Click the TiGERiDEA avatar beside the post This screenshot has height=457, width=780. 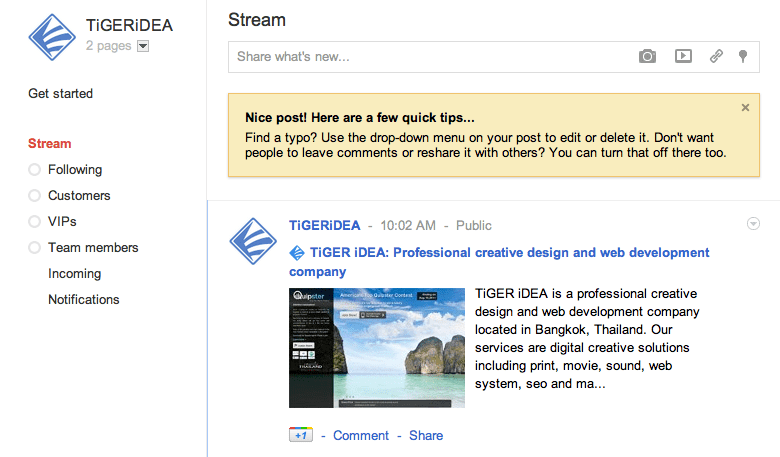tap(253, 241)
